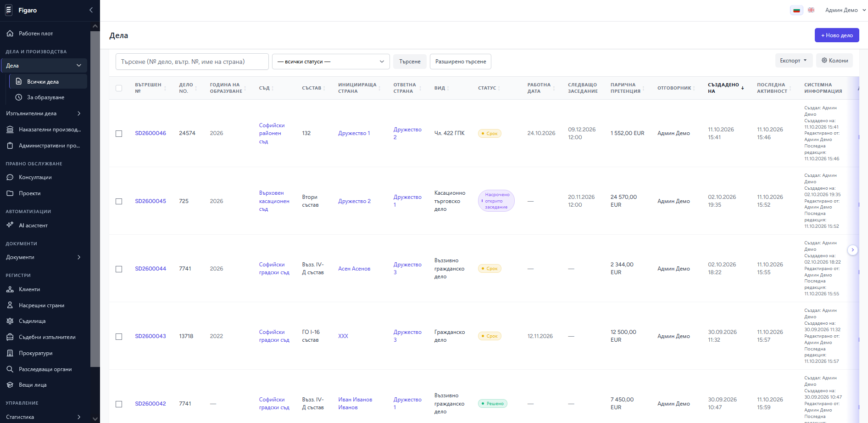
Task: Open the Колони settings button
Action: (x=835, y=61)
